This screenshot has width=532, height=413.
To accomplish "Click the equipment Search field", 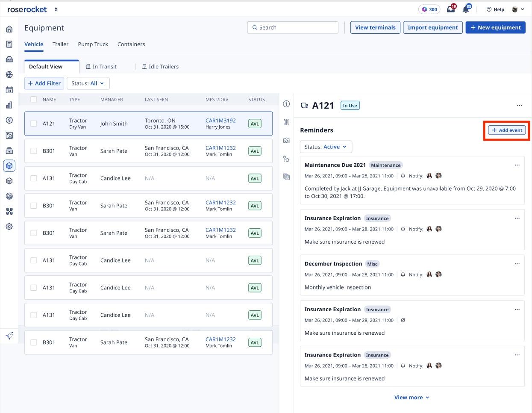I will coord(293,27).
